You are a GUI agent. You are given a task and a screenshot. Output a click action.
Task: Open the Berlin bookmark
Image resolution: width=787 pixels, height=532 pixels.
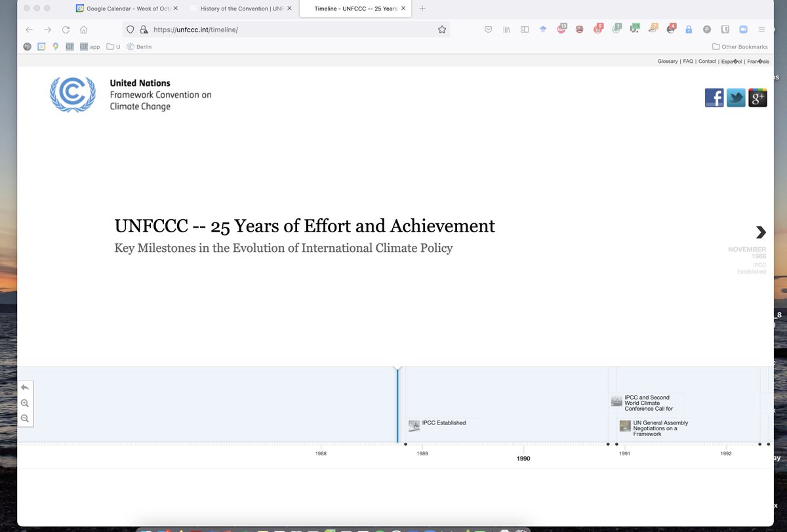click(139, 47)
